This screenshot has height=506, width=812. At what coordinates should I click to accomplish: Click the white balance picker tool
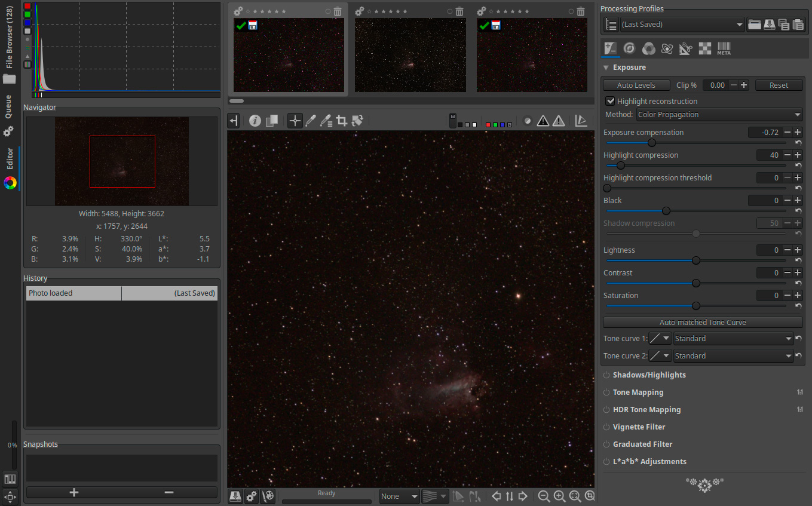(310, 121)
